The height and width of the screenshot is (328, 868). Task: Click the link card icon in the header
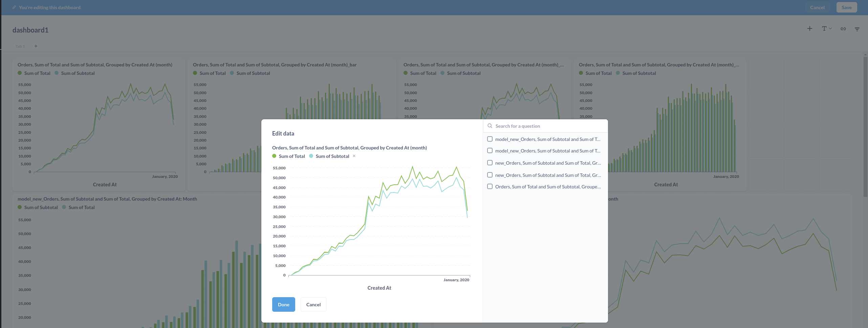[x=843, y=29]
